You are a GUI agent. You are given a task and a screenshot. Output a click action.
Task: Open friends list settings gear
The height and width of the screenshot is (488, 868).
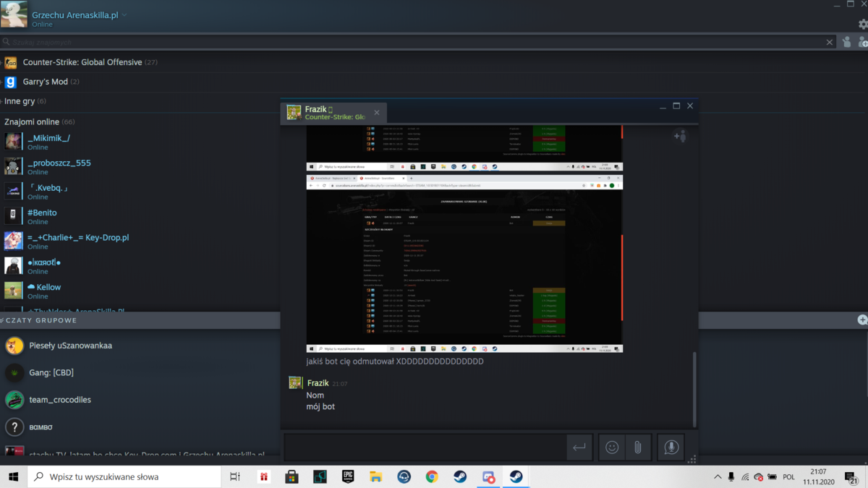tap(862, 24)
